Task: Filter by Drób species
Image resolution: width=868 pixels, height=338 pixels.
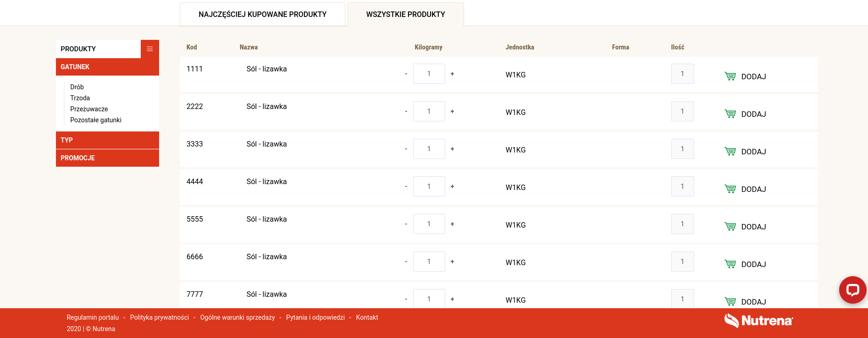Action: (77, 87)
